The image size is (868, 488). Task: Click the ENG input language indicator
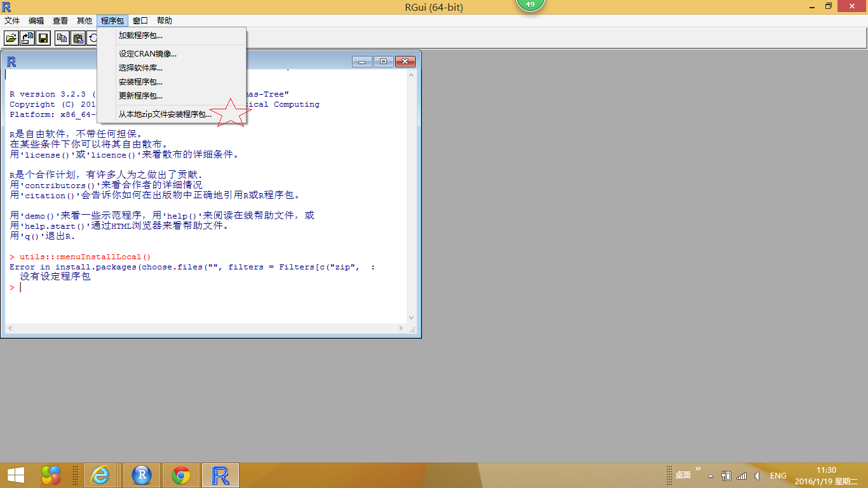pyautogui.click(x=778, y=476)
